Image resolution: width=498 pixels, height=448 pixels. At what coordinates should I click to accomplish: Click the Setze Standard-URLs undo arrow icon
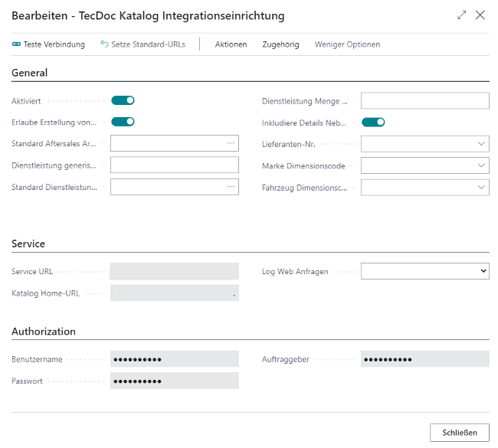click(104, 44)
